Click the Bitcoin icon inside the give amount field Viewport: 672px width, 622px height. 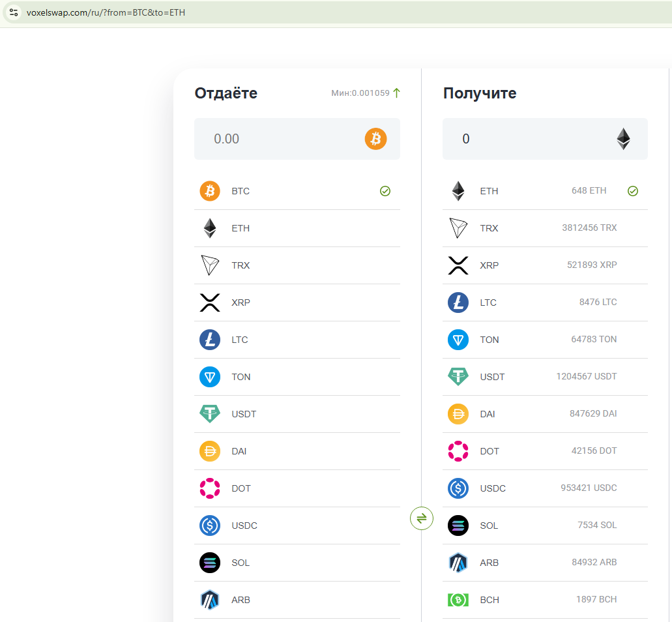pos(376,139)
